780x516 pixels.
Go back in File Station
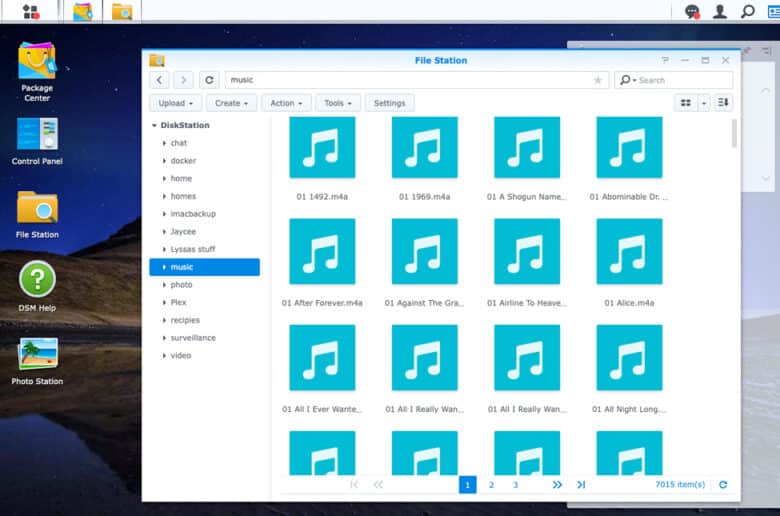tap(159, 80)
